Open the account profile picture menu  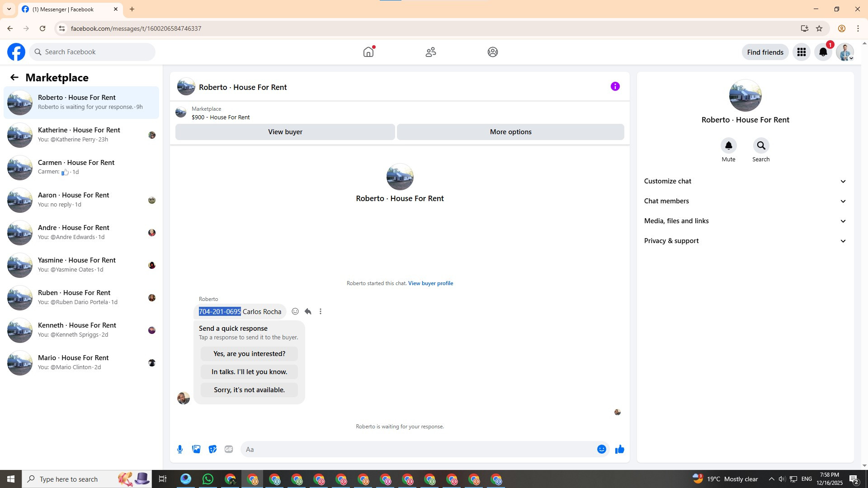[x=845, y=52]
